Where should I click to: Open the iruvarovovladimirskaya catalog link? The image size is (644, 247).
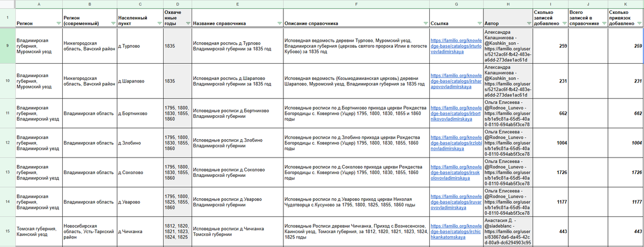click(455, 201)
